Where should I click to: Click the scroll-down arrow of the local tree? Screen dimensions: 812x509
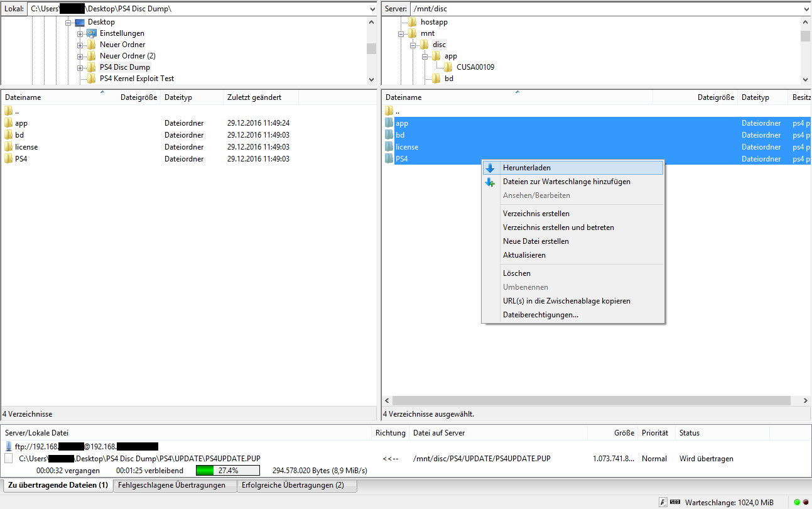tap(371, 79)
